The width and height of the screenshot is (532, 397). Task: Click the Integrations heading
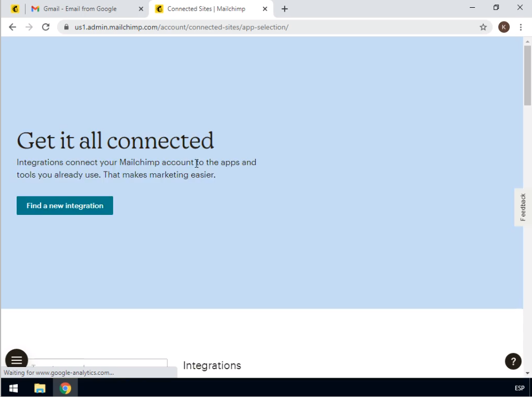coord(212,365)
